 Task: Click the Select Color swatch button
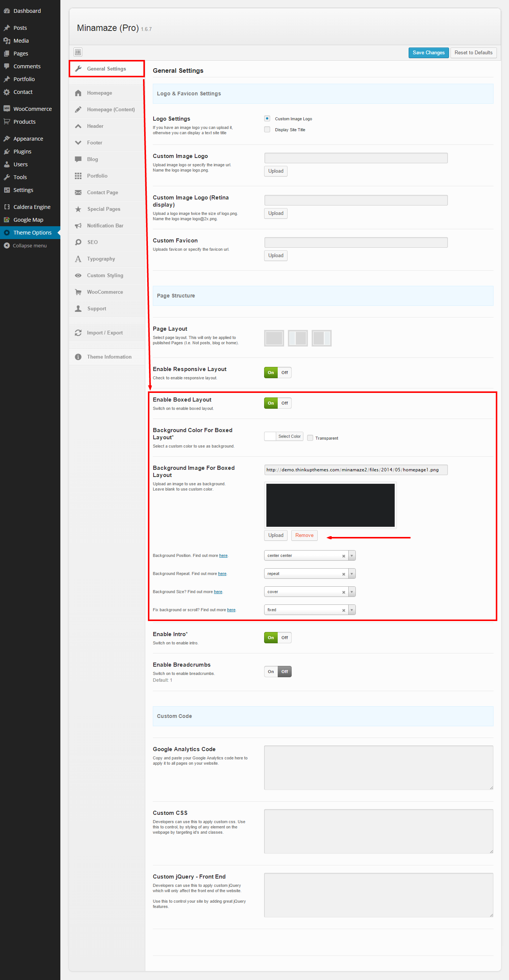284,436
